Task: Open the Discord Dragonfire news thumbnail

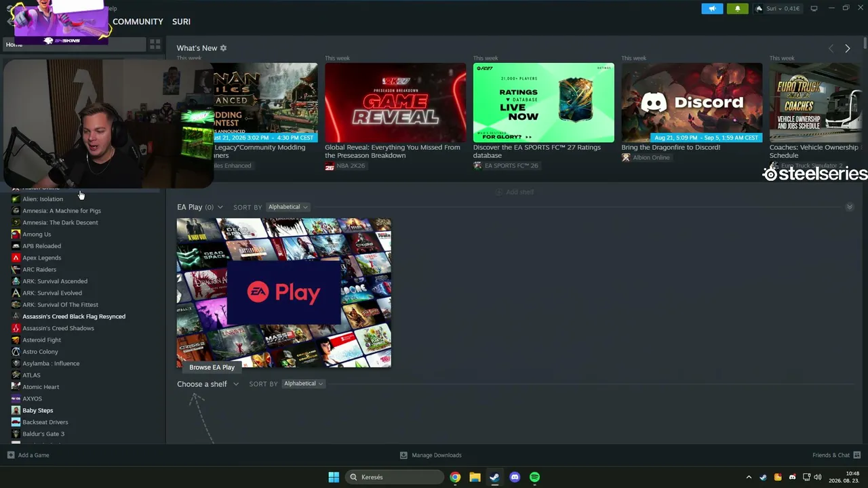Action: point(692,103)
